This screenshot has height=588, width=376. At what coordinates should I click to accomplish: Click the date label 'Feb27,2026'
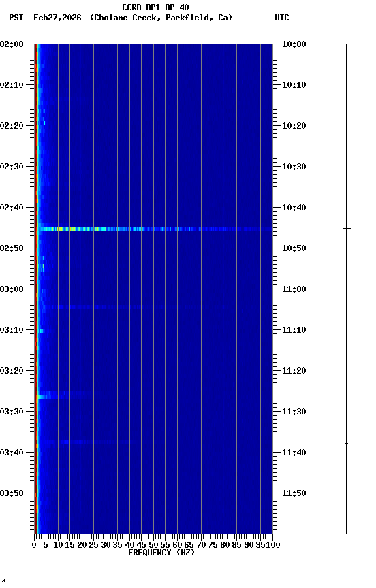click(x=57, y=18)
